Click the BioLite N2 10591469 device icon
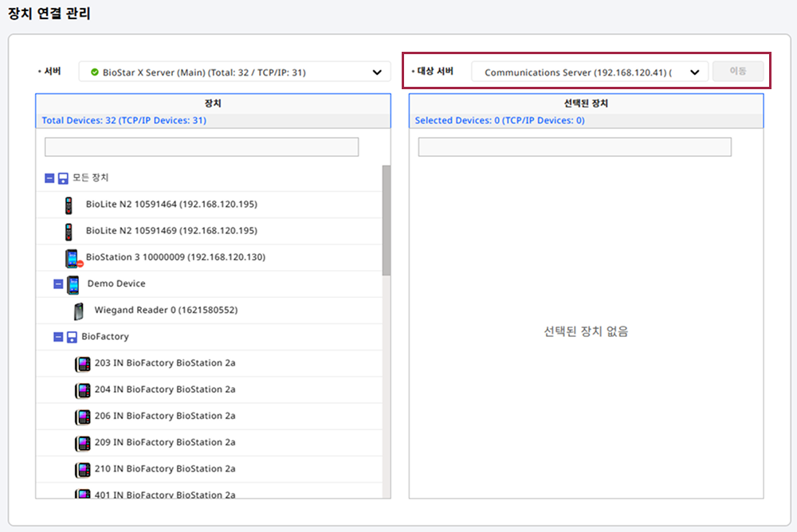The height and width of the screenshot is (532, 797). click(68, 231)
